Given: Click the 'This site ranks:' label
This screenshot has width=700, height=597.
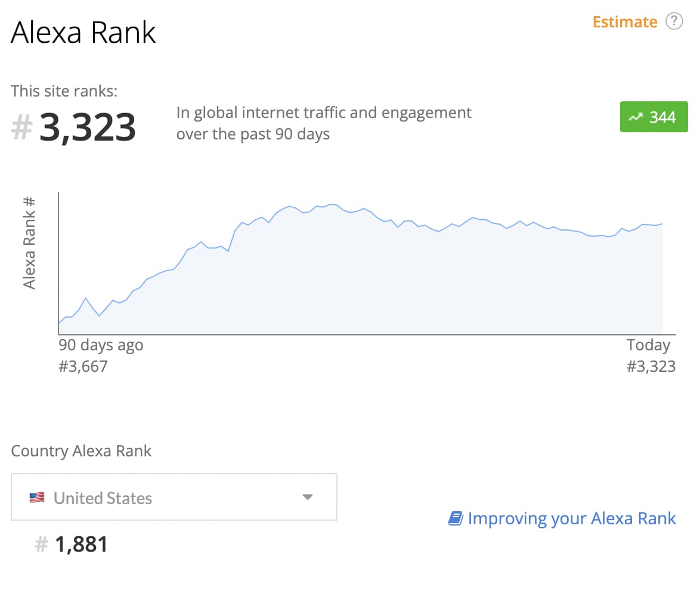Looking at the screenshot, I should (x=64, y=91).
